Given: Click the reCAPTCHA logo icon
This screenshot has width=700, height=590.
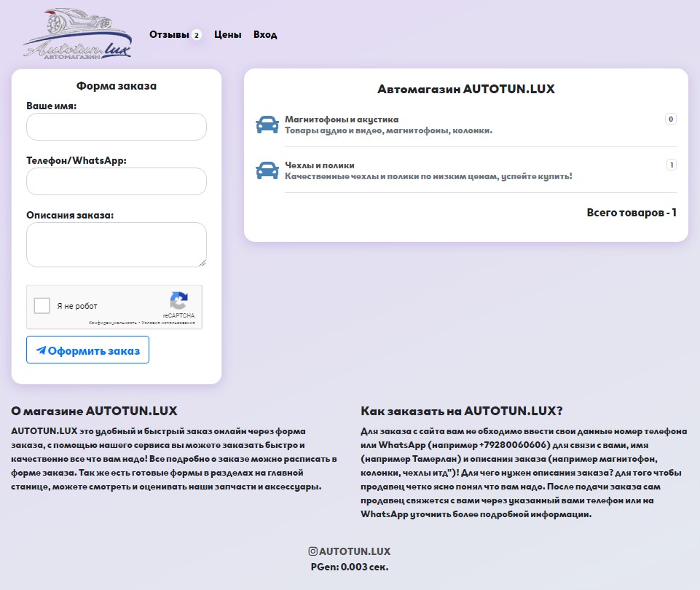Looking at the screenshot, I should click(178, 302).
